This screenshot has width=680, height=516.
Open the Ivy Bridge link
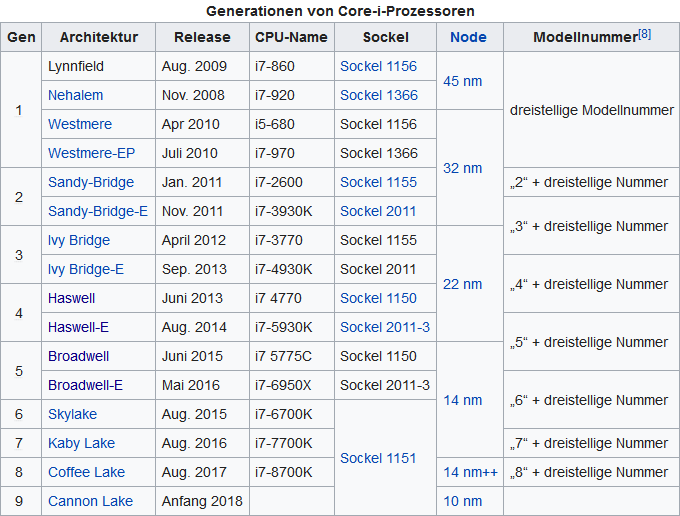(79, 240)
